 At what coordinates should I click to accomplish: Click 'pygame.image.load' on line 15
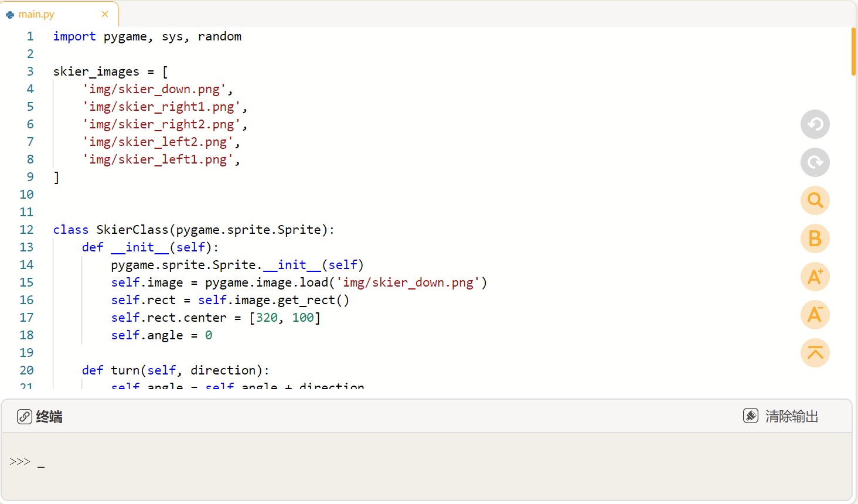267,282
